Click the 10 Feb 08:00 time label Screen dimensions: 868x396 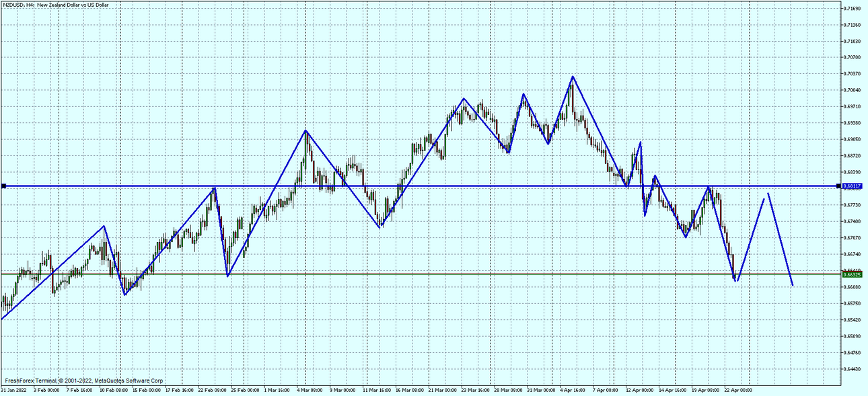coord(113,390)
